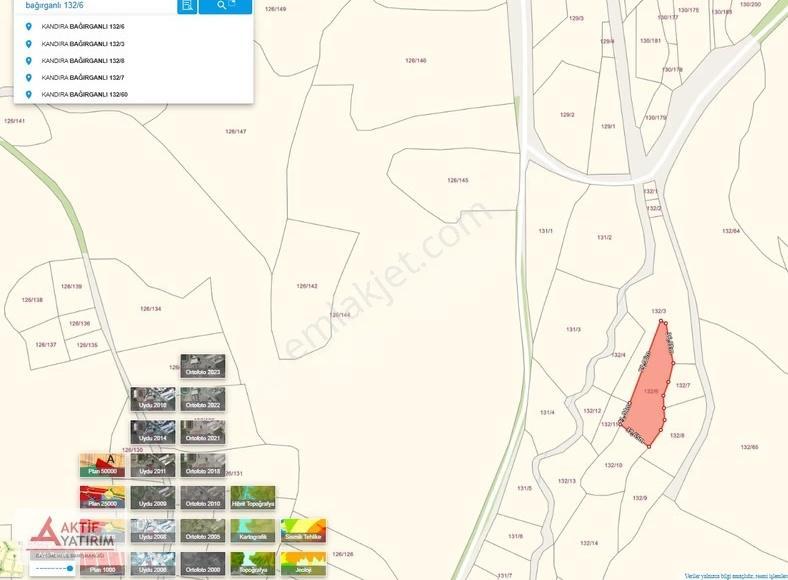Screen dimensions: 788x580
Task: Switch basemap to Ortofoto 2022
Action: tap(203, 399)
